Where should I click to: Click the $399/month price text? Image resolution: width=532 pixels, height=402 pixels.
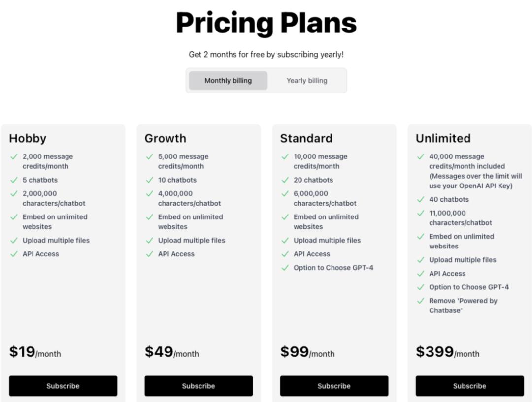[x=447, y=352]
